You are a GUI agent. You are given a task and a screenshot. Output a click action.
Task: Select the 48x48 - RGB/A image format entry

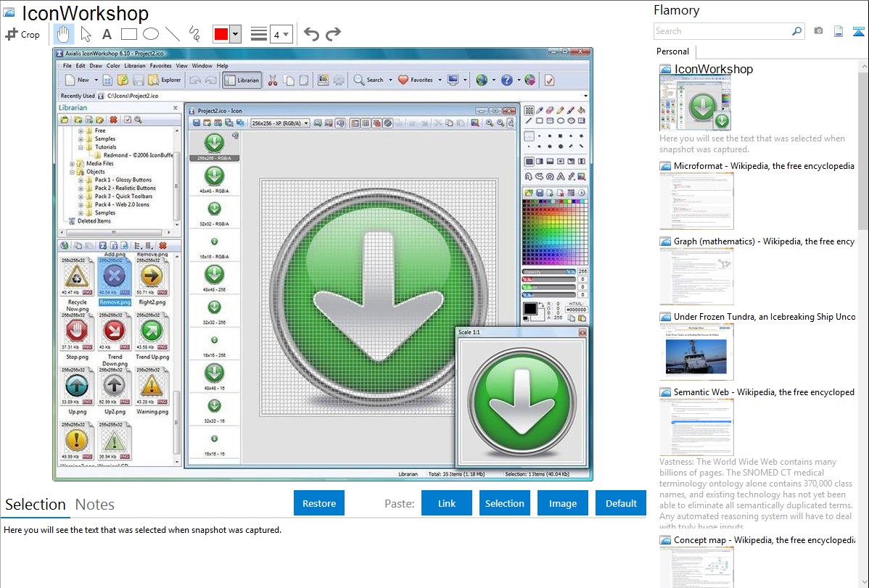coord(215,180)
